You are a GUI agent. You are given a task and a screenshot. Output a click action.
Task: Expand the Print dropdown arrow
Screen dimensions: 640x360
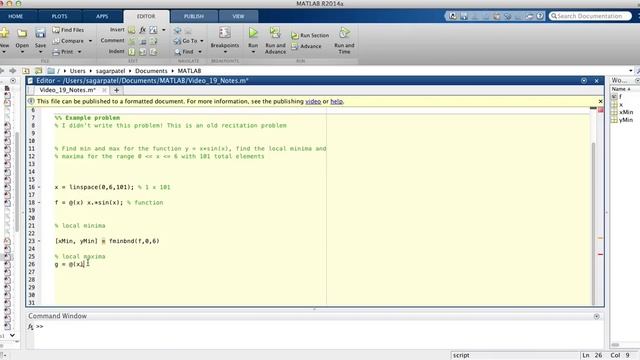point(80,52)
